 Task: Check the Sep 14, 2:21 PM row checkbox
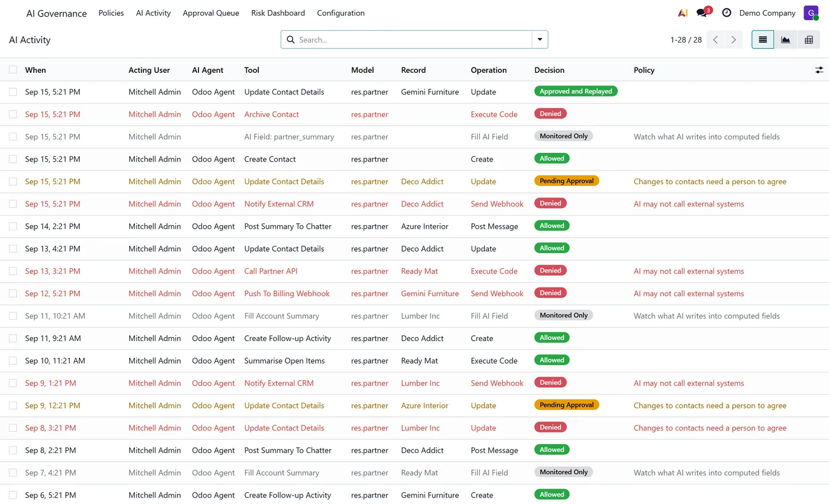[13, 226]
